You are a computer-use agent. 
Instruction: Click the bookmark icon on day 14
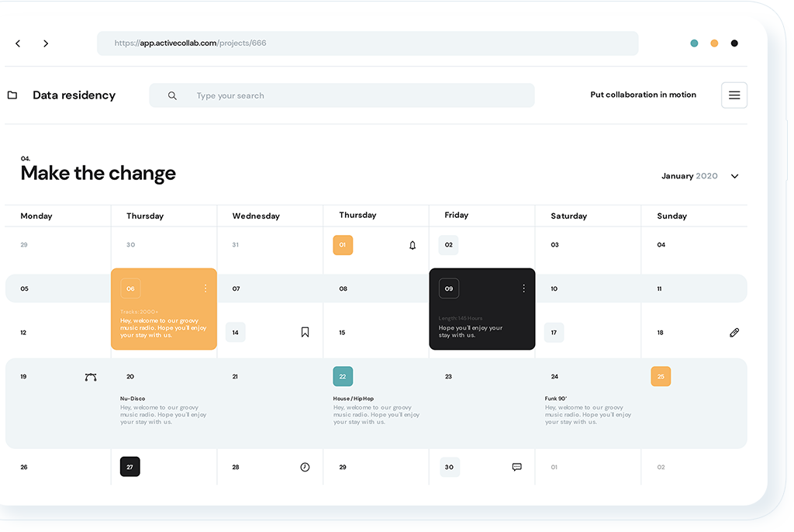[x=305, y=332]
